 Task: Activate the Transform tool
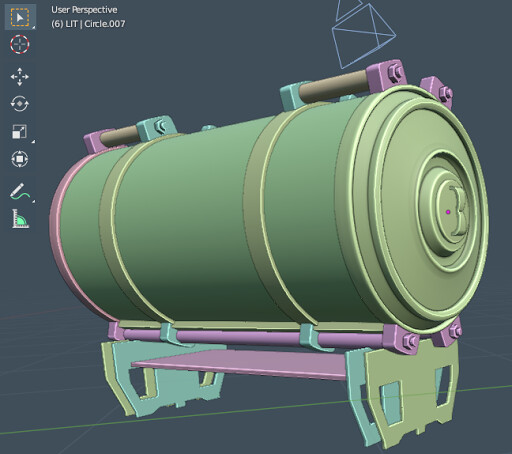tap(20, 159)
